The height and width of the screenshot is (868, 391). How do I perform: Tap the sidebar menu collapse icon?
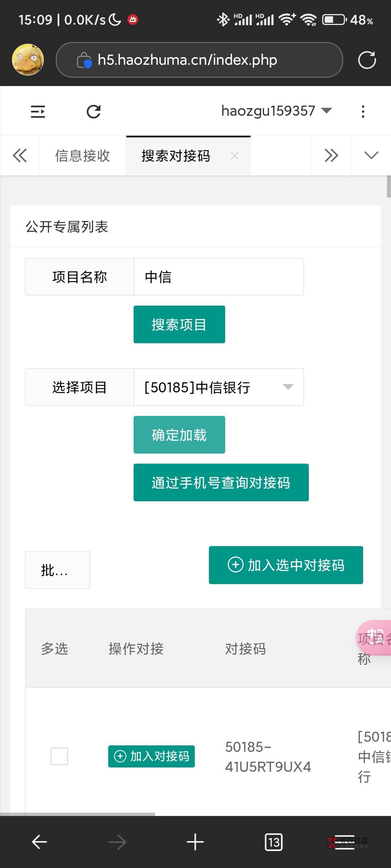click(x=38, y=111)
